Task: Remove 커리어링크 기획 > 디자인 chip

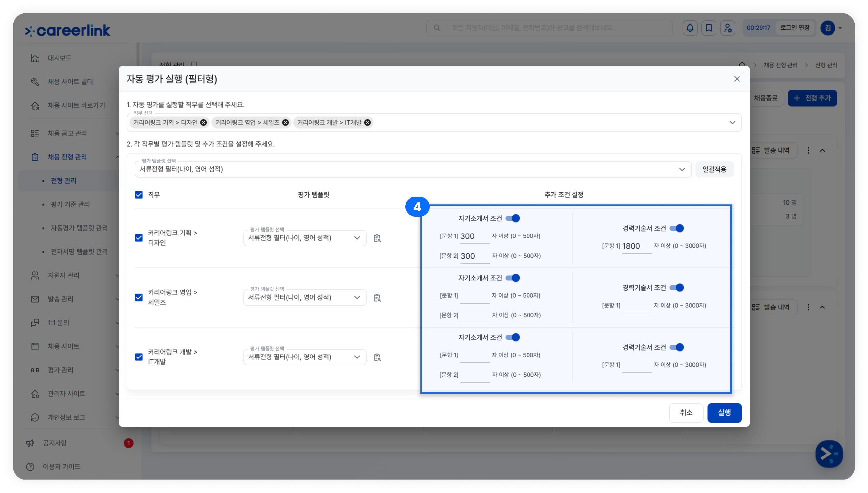Action: [203, 123]
